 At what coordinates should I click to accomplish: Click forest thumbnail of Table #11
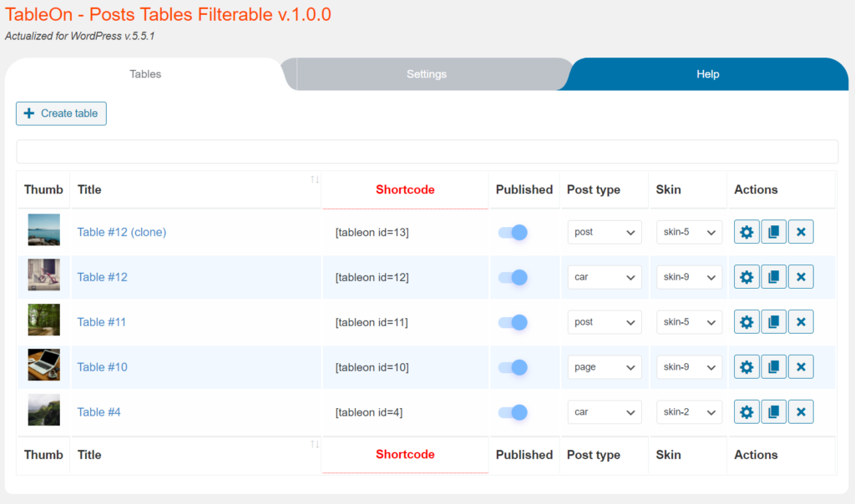pos(44,320)
